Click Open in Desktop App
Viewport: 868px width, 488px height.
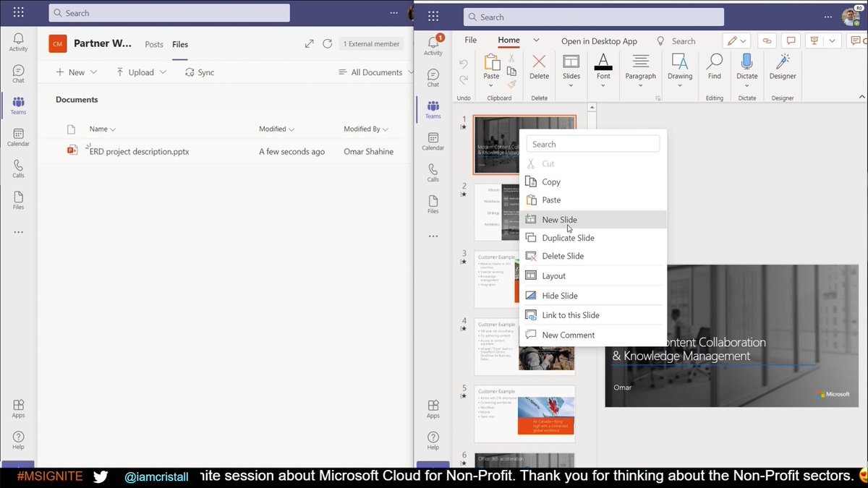point(599,41)
